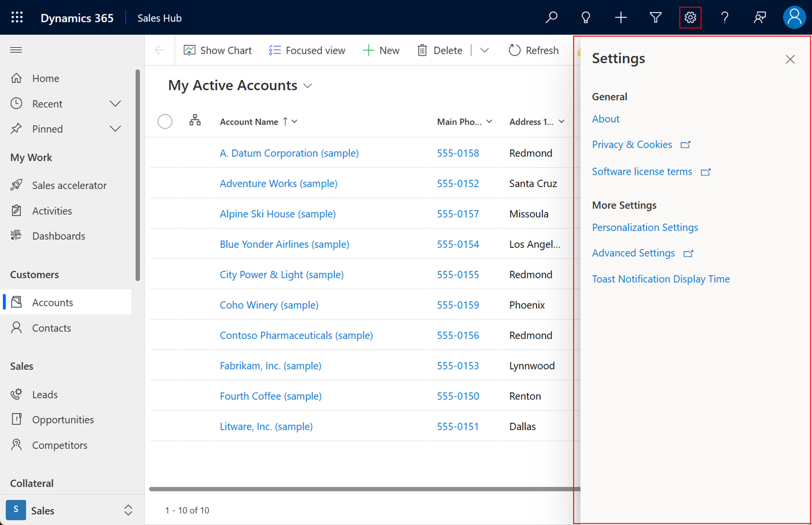Open the user profile avatar
812x525 pixels.
point(795,17)
